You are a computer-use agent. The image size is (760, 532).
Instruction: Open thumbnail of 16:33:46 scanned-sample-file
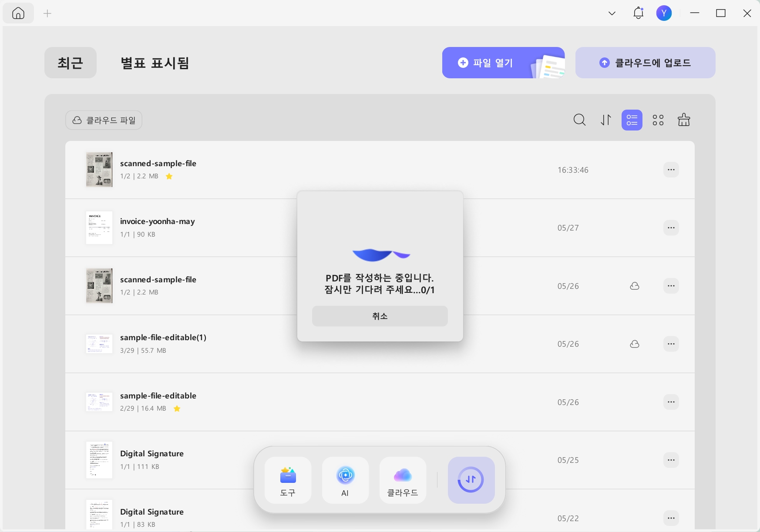tap(99, 170)
